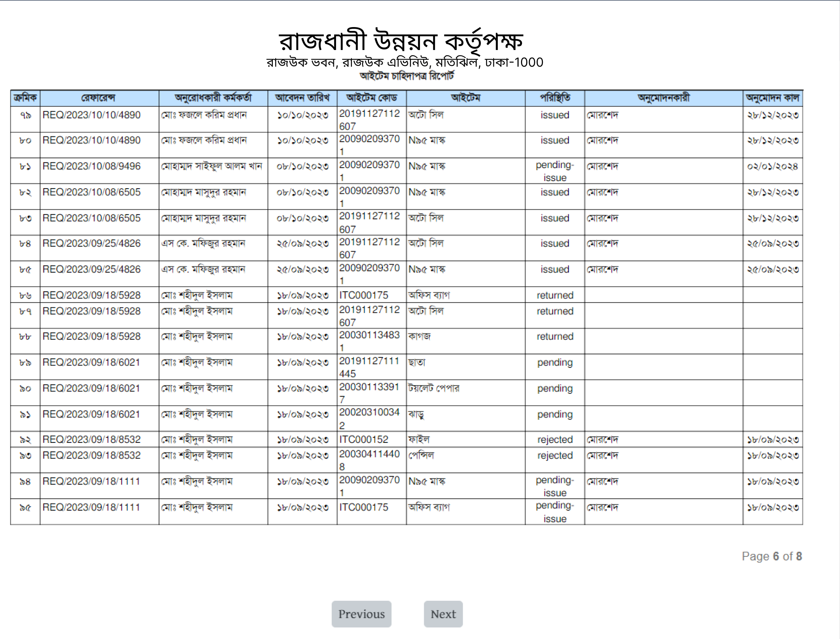
Task: Click the ITC000152 item code cell
Action: coord(371,439)
